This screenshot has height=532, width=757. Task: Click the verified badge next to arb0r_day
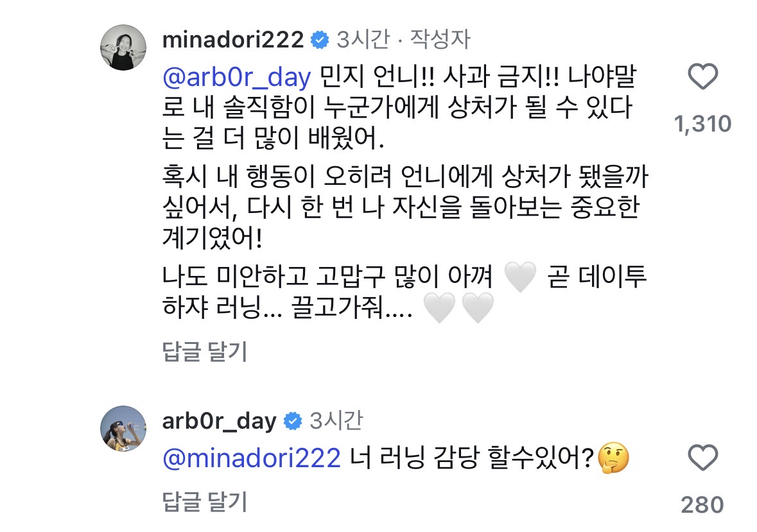pyautogui.click(x=293, y=421)
